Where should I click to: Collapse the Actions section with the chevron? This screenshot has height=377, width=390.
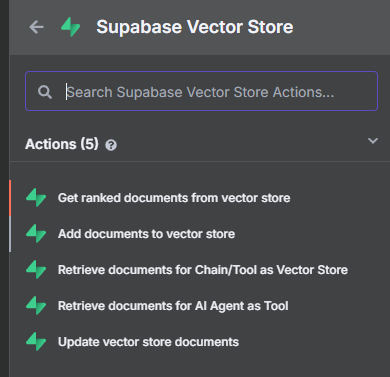pos(373,141)
